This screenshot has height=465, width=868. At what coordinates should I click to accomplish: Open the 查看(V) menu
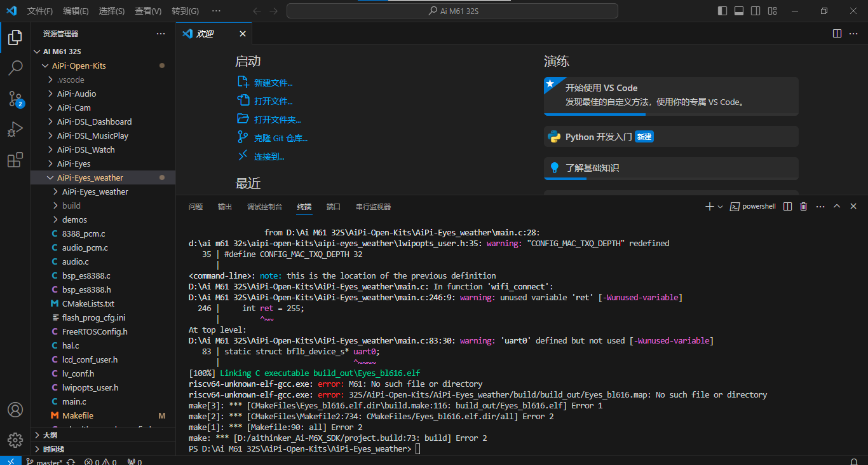(147, 11)
